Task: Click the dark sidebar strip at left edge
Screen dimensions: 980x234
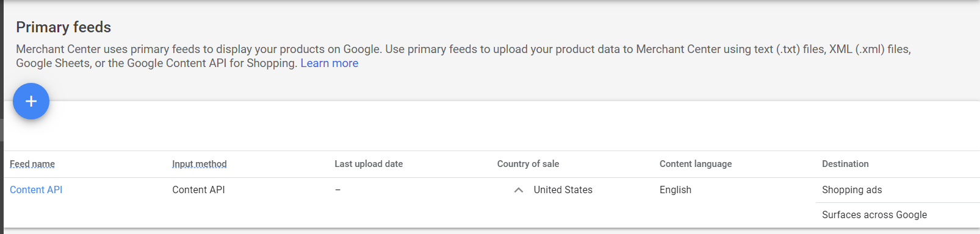Action: click(x=2, y=117)
